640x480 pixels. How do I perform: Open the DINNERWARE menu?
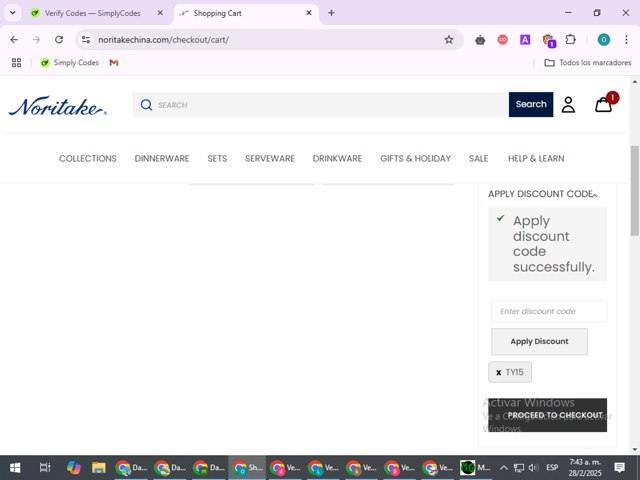coord(162,158)
